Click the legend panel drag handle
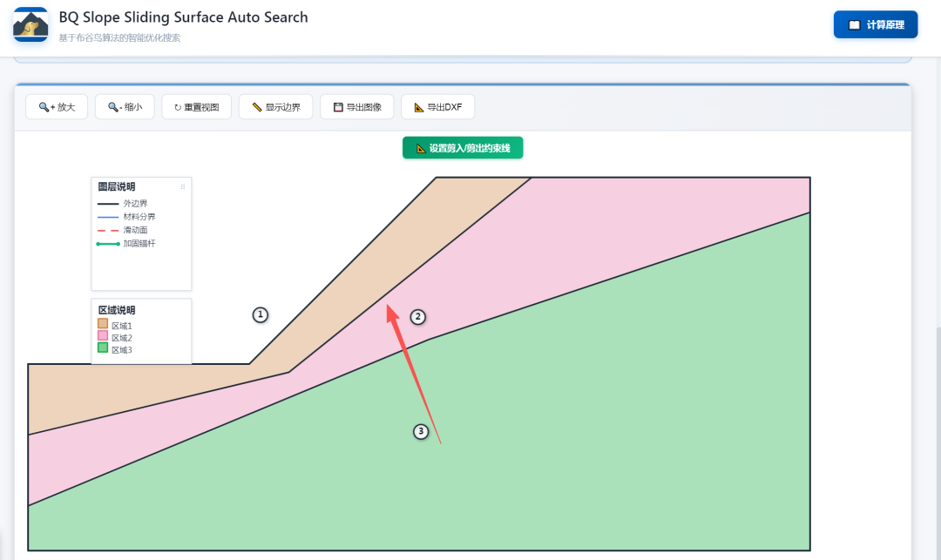Viewport: 941px width, 560px height. 182,187
